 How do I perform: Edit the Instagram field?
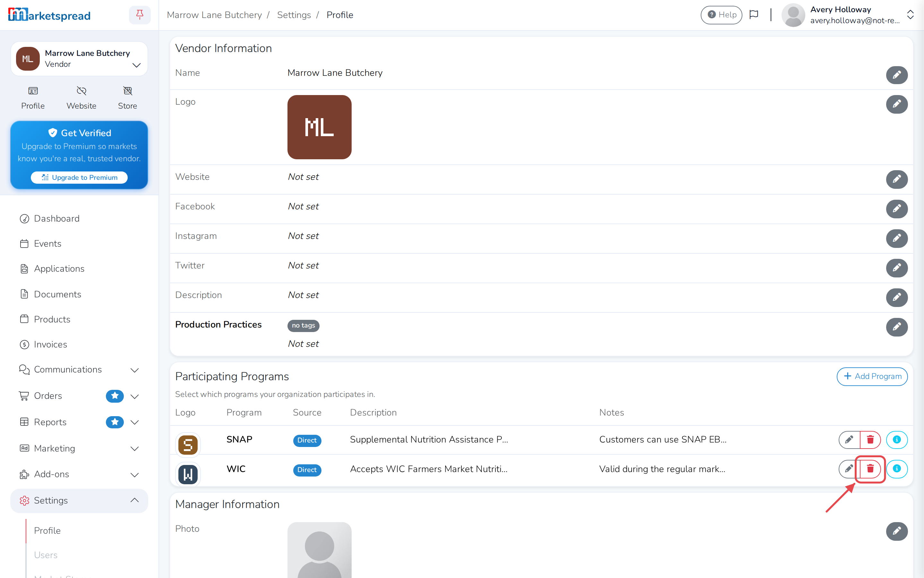[896, 238]
